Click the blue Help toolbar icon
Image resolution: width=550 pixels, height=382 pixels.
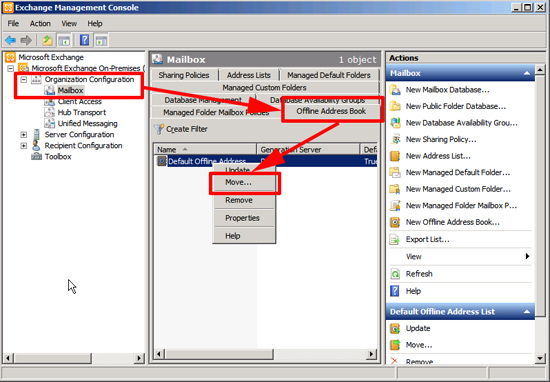click(x=84, y=40)
